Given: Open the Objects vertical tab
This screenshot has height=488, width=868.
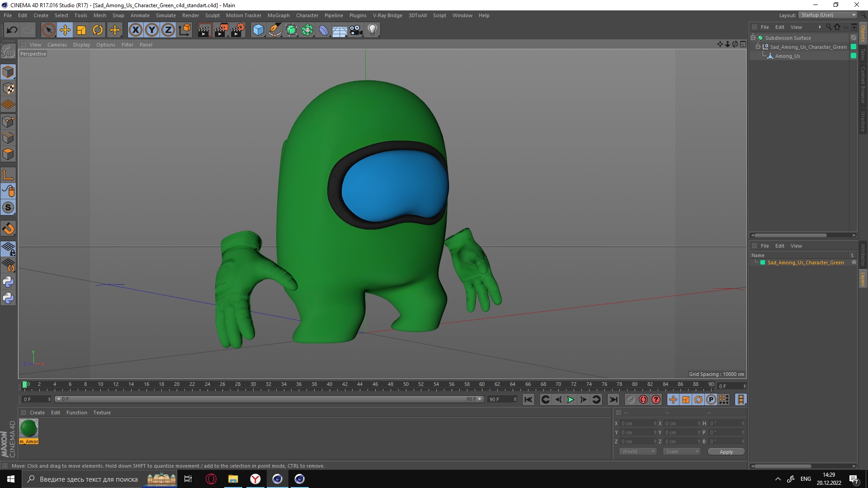Looking at the screenshot, I should coord(863,34).
